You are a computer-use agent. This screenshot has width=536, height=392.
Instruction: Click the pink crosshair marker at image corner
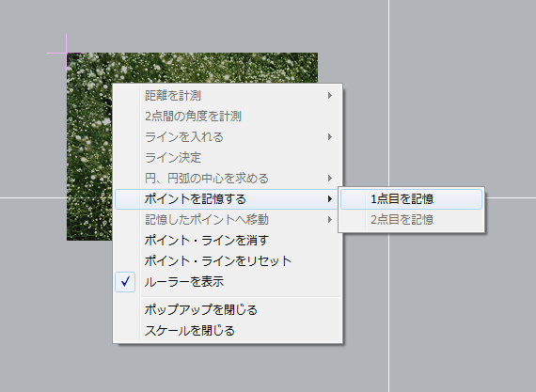click(x=67, y=53)
